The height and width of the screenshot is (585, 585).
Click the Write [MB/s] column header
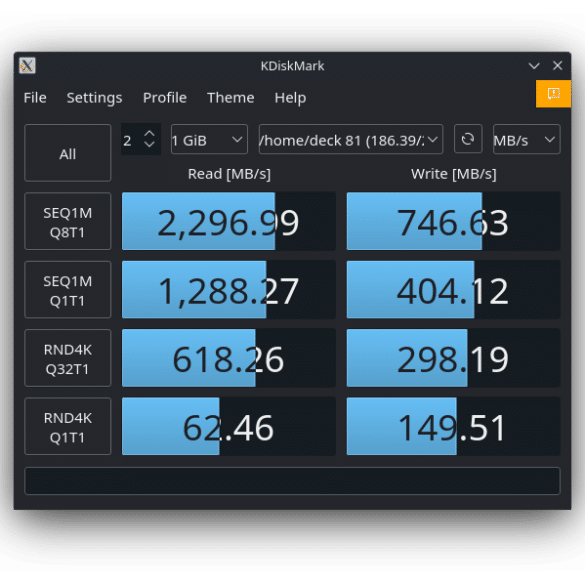click(x=454, y=174)
